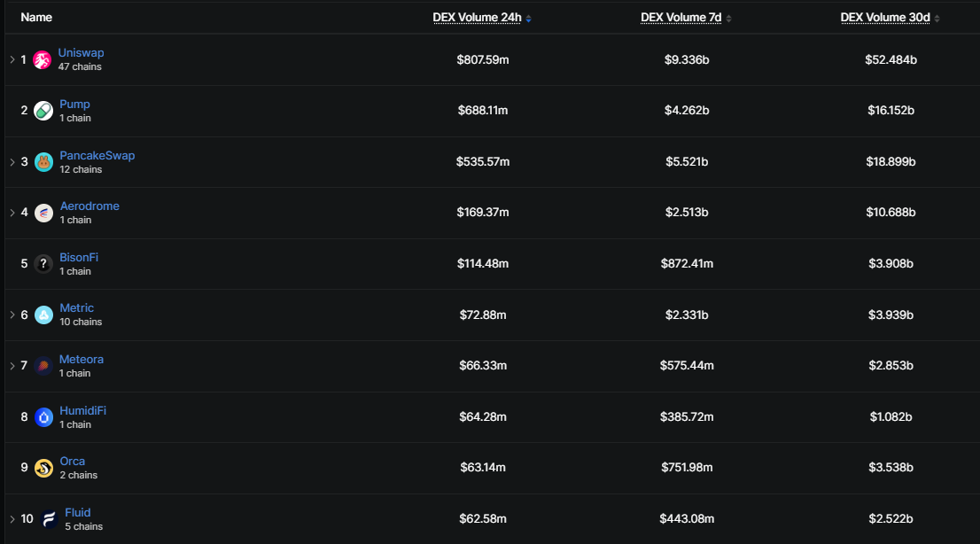The height and width of the screenshot is (544, 980).
Task: Expand the PancakeSwap row chevron
Action: (12, 162)
